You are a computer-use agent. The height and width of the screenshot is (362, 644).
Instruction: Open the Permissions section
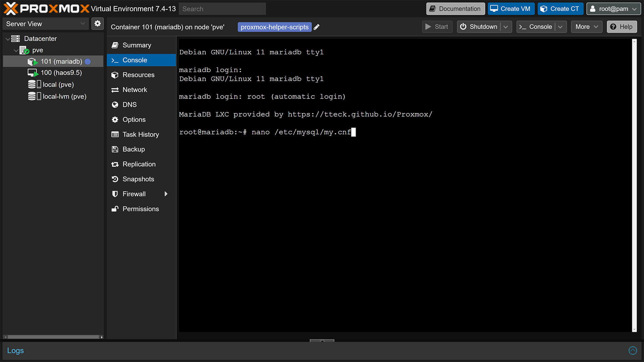115,209
